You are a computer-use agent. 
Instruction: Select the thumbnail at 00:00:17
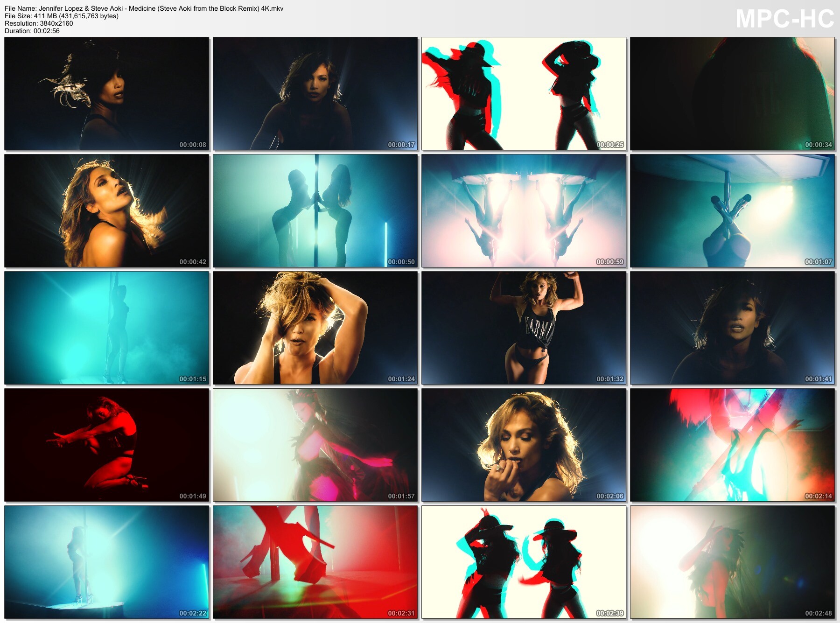click(x=315, y=94)
